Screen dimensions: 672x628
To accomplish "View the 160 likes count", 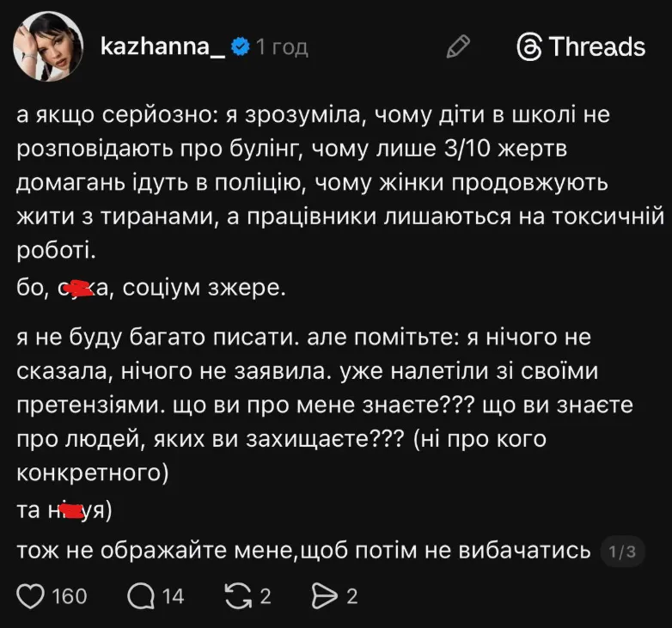I will 70,595.
